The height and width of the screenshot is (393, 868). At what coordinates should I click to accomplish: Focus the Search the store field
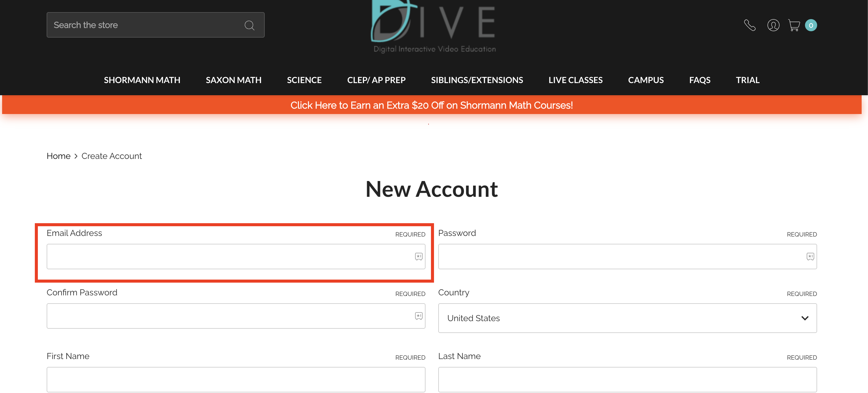pyautogui.click(x=156, y=25)
